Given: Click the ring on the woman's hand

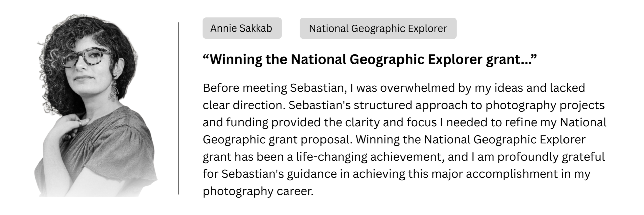Looking at the screenshot, I should [x=79, y=123].
